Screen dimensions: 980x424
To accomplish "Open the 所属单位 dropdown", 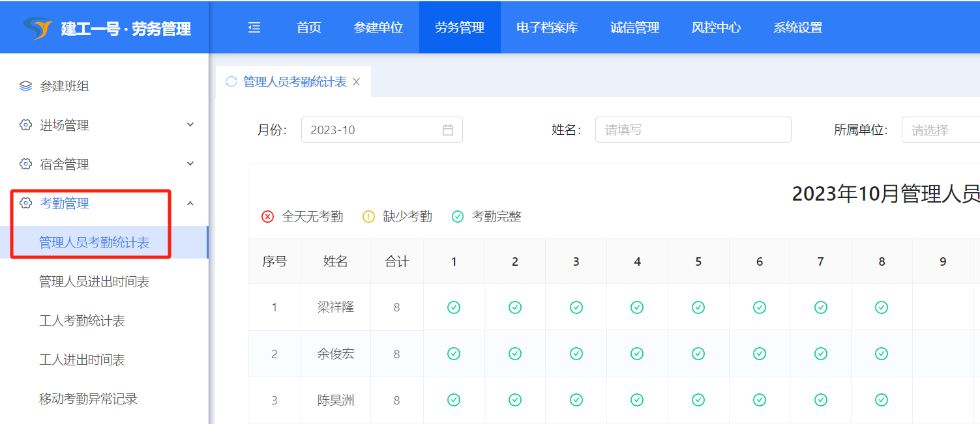I will [x=940, y=130].
